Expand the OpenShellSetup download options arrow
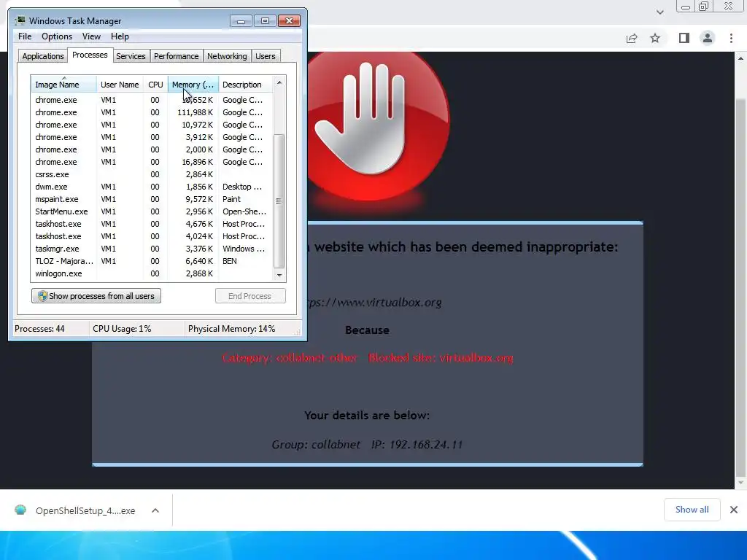The image size is (747, 560). (x=155, y=510)
